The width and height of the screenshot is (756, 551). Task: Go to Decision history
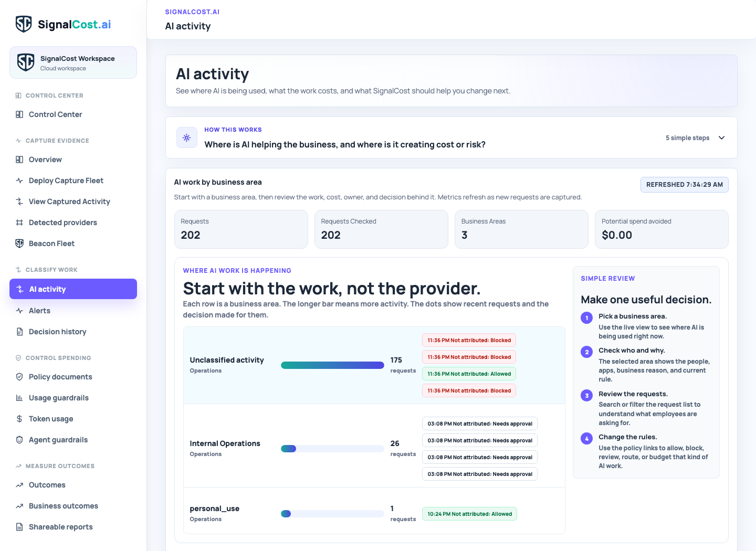click(73, 332)
